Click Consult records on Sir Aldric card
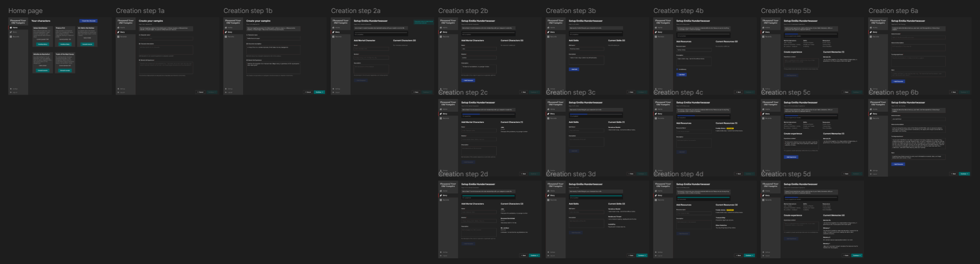 (87, 44)
